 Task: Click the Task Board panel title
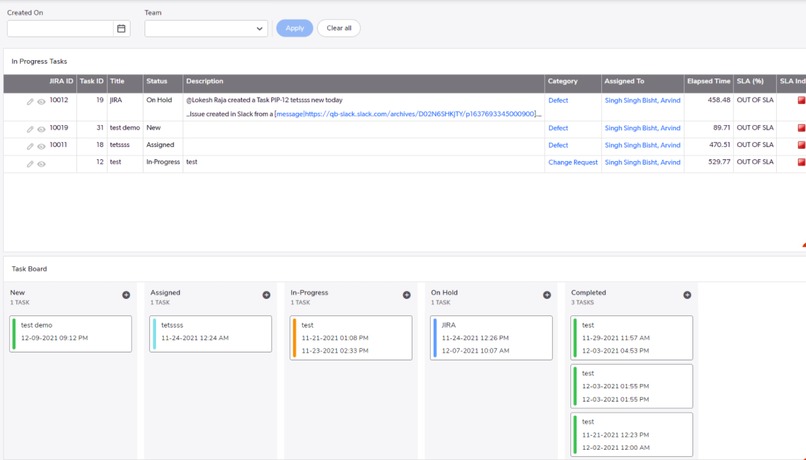pos(29,269)
